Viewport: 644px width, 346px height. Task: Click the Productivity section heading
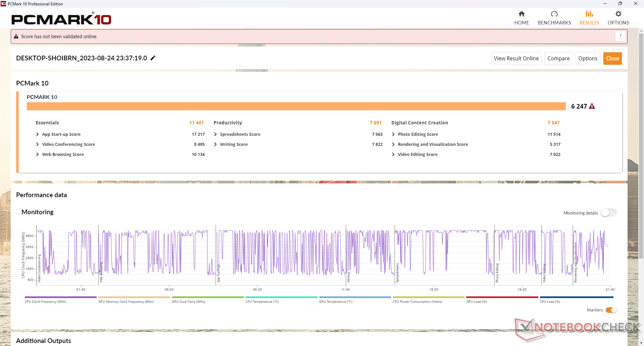228,123
